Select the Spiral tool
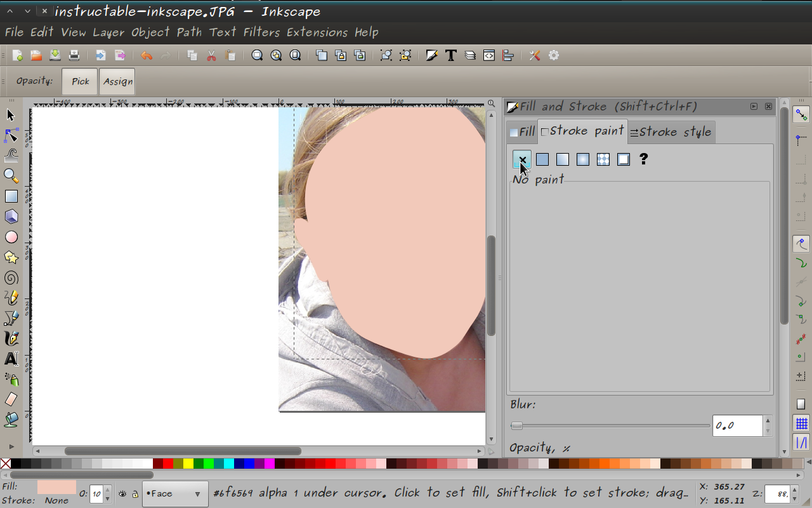 tap(10, 277)
